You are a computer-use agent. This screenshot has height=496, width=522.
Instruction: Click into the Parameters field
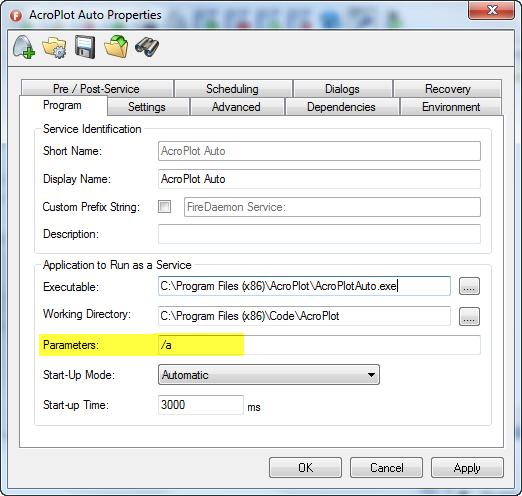point(319,345)
